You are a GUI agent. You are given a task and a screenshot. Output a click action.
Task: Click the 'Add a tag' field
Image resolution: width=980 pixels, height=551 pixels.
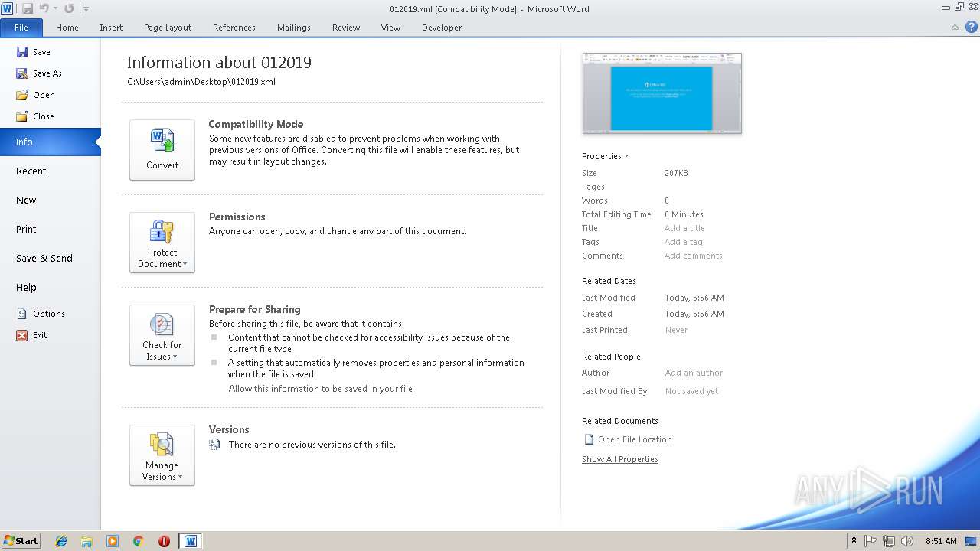pyautogui.click(x=683, y=242)
